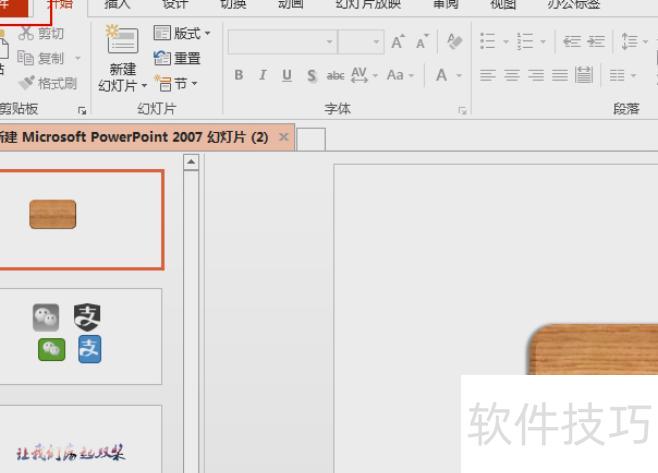Toggle Strikethrough (abc) formatting
The height and width of the screenshot is (473, 658).
[x=335, y=76]
